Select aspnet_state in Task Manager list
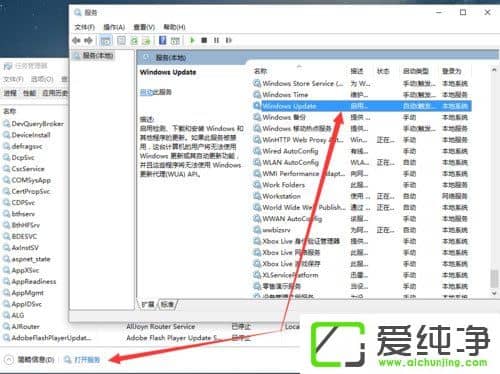 [x=27, y=259]
